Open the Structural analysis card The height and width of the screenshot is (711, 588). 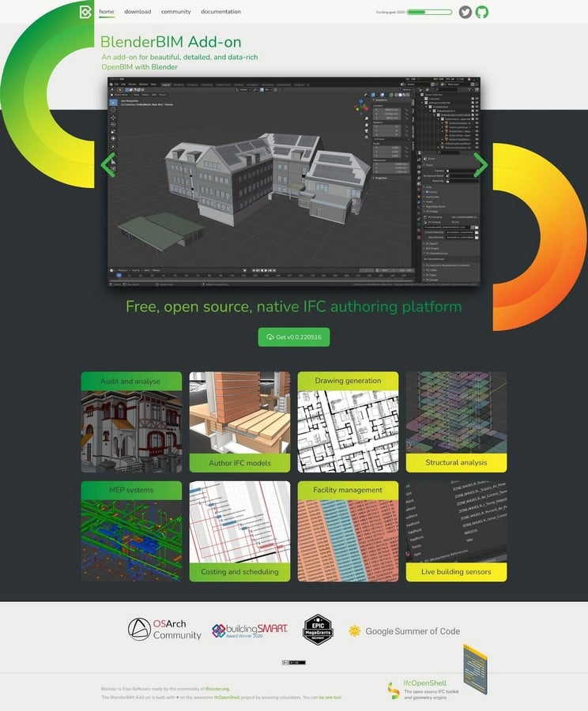coord(457,422)
